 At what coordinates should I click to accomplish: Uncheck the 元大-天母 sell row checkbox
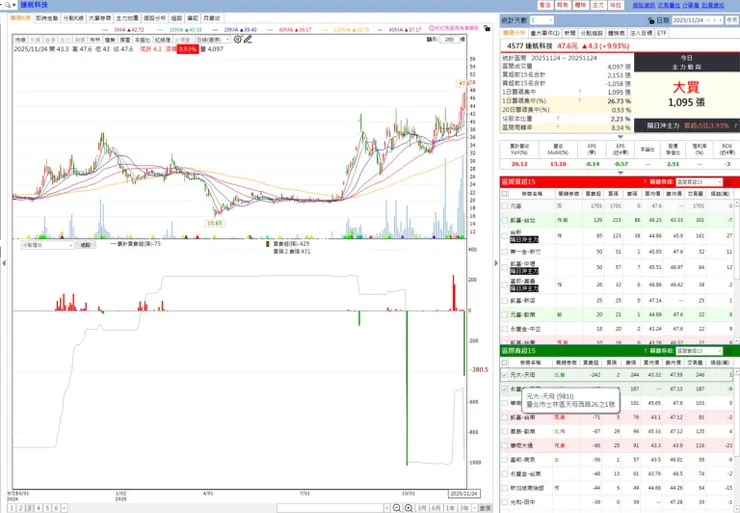[x=505, y=375]
